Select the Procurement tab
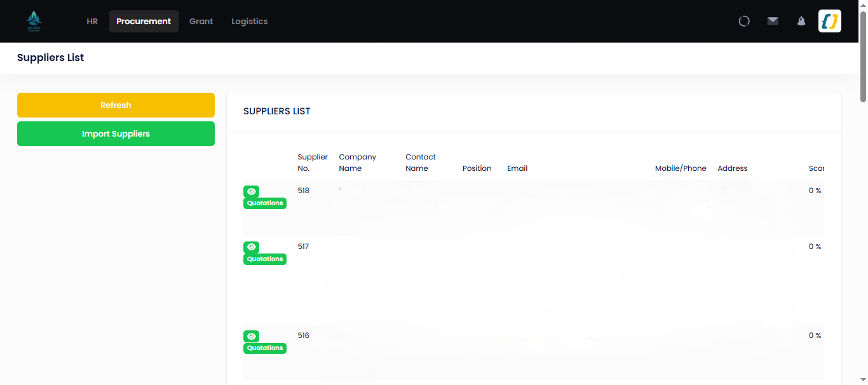 144,21
